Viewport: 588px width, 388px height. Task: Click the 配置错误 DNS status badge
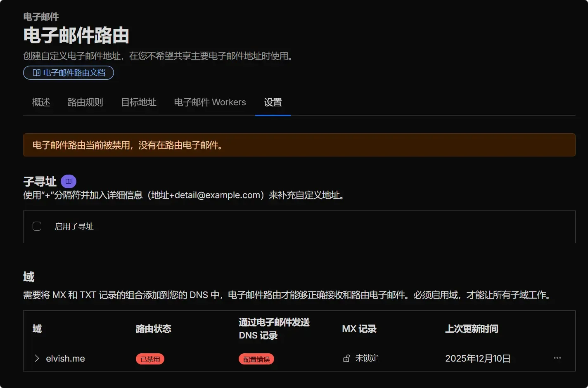point(256,359)
